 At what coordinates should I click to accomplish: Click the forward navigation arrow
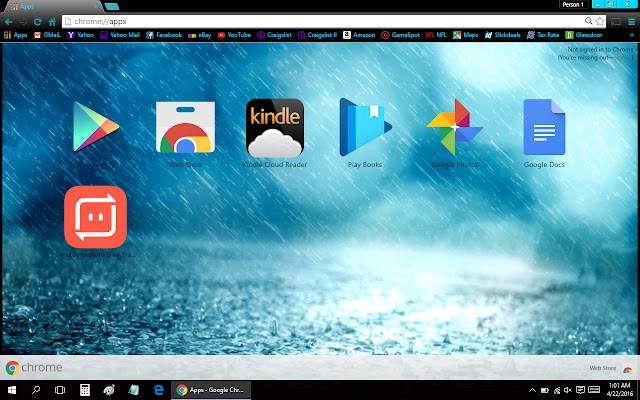pyautogui.click(x=23, y=22)
